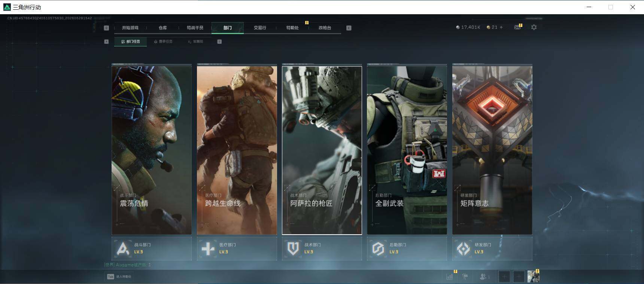Viewport: 644px width, 284px height.
Task: Click the 21 gold balance
Action: click(495, 27)
